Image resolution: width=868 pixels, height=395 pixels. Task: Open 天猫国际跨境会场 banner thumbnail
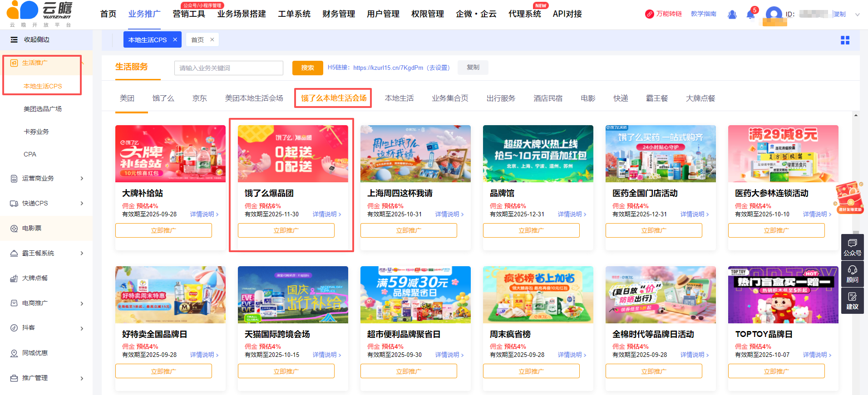pos(293,295)
